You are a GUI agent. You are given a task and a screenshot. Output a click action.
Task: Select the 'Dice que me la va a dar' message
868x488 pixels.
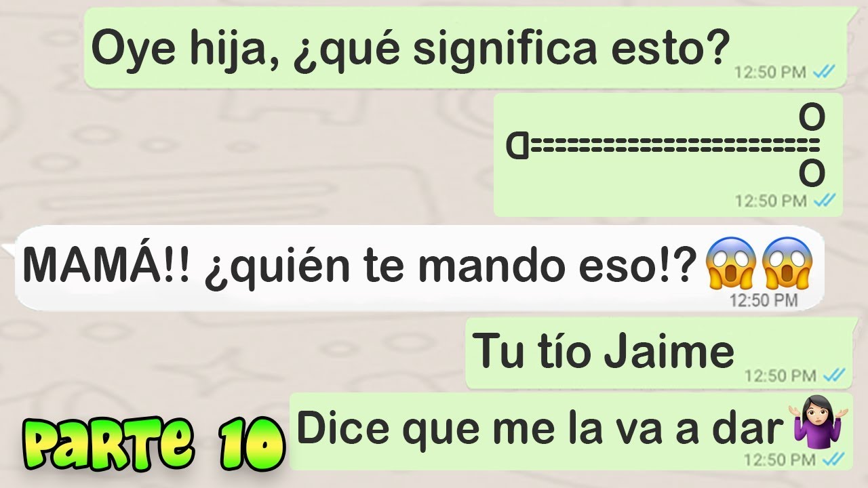coord(571,432)
